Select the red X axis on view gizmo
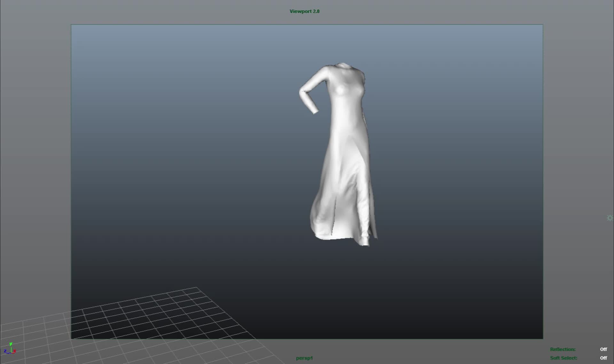 (x=14, y=351)
